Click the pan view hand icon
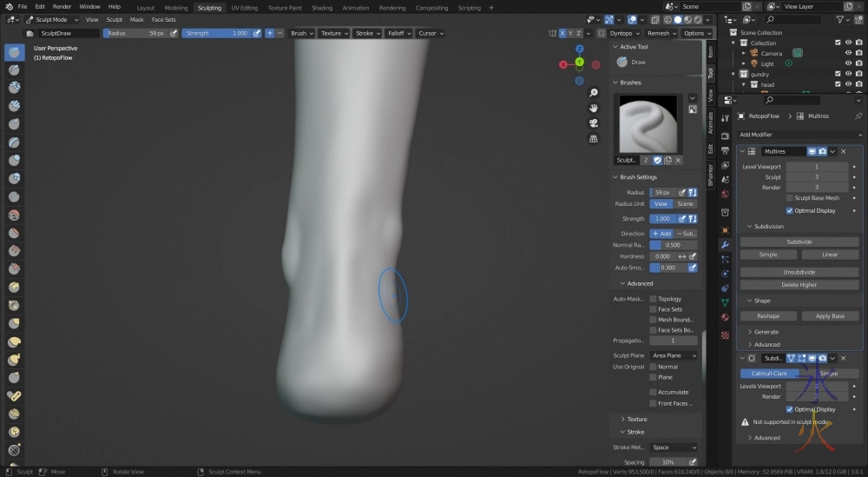This screenshot has height=477, width=868. click(x=593, y=108)
